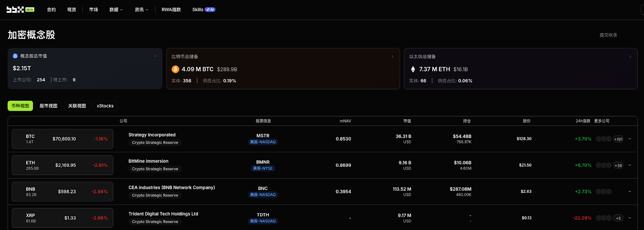
Task: Click the 提交收录 link
Action: tap(608, 35)
